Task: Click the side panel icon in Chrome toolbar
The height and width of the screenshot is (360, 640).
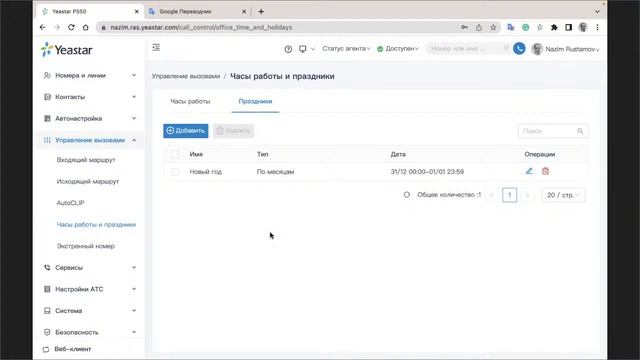Action: (568, 27)
